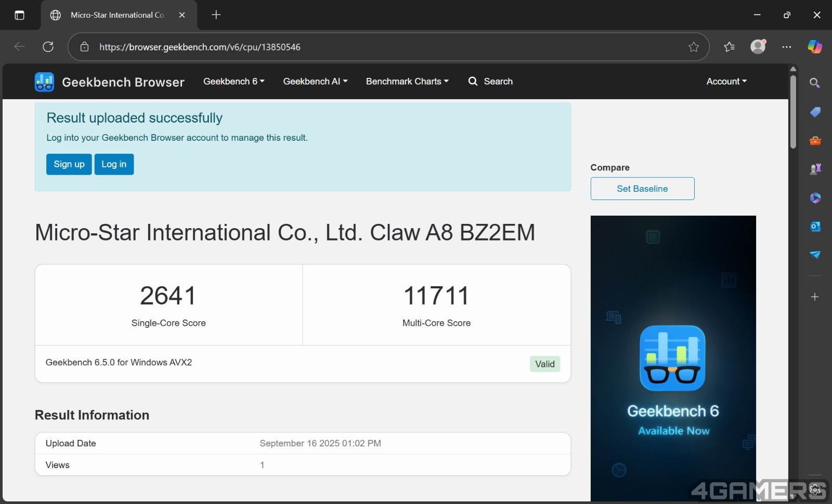Open the Edge sidebar search icon
Viewport: 832px width, 504px height.
point(815,83)
